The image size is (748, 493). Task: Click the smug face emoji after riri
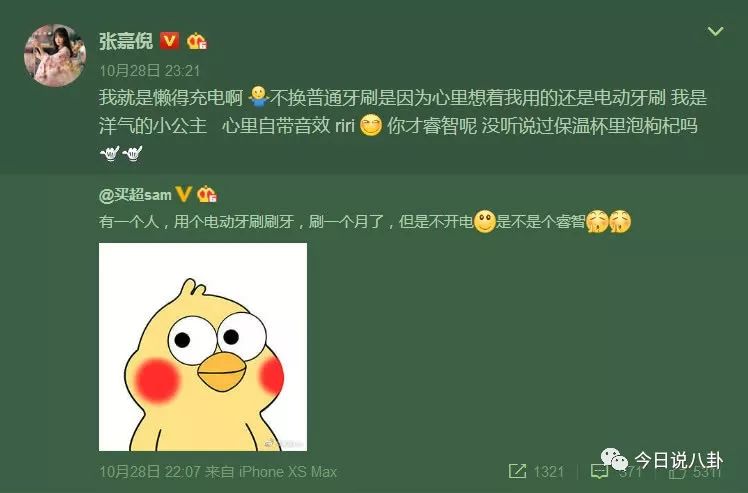[371, 126]
